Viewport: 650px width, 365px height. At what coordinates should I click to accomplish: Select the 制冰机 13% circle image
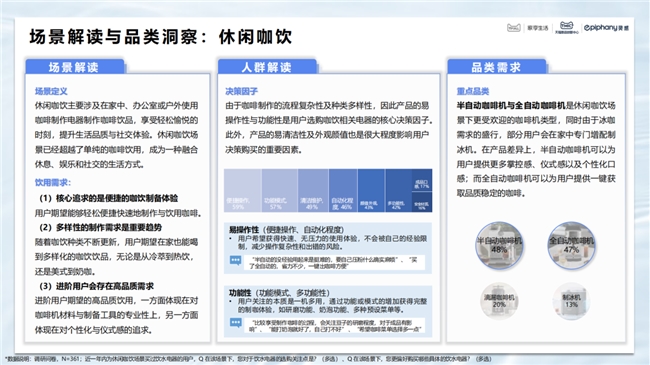click(x=571, y=301)
